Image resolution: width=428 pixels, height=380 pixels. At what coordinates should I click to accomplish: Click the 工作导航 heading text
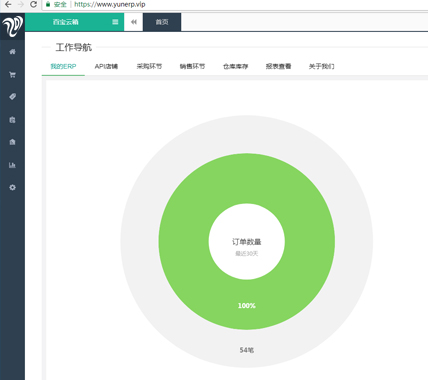(x=74, y=47)
